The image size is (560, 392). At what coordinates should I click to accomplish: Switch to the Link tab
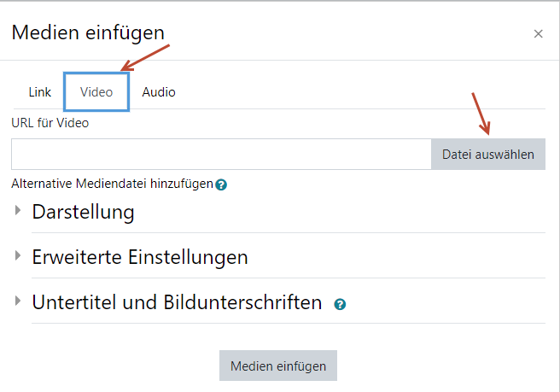point(40,92)
